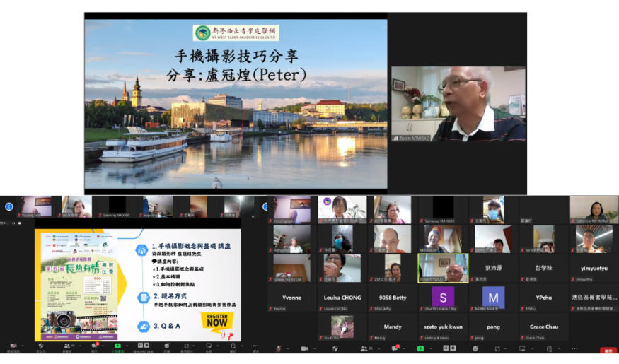Open the Chat in the gallery view toolbar
Screen dimensions: 619x364
396,348
